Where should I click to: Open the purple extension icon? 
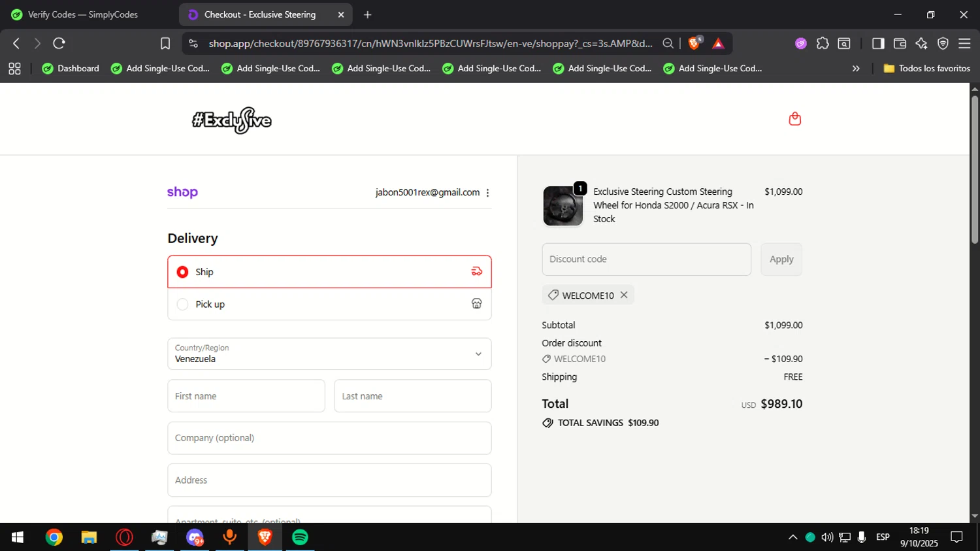pyautogui.click(x=800, y=43)
